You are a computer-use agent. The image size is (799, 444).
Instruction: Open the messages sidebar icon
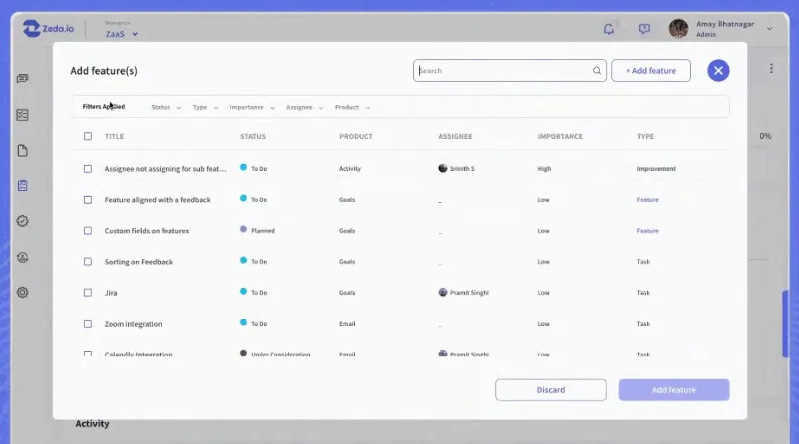22,79
